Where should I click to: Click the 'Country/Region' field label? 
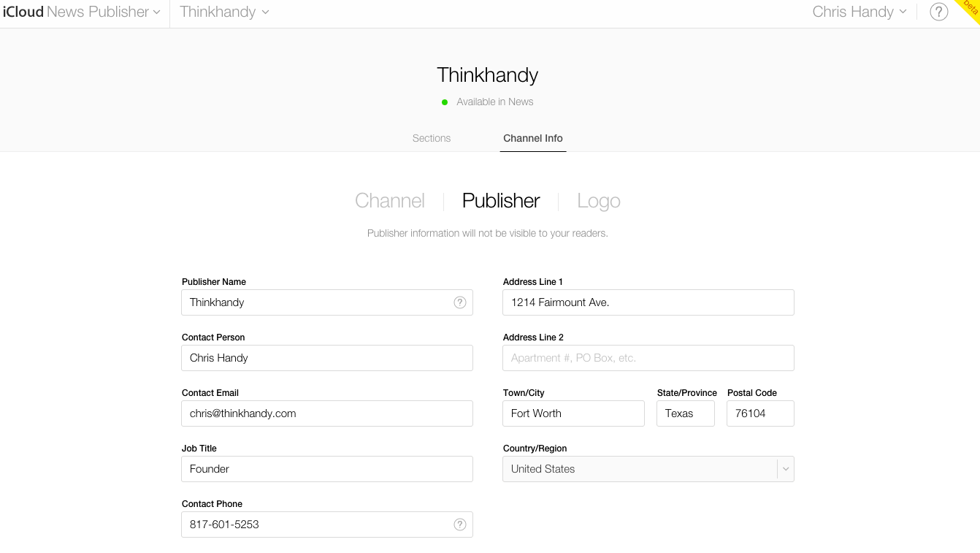(x=535, y=449)
